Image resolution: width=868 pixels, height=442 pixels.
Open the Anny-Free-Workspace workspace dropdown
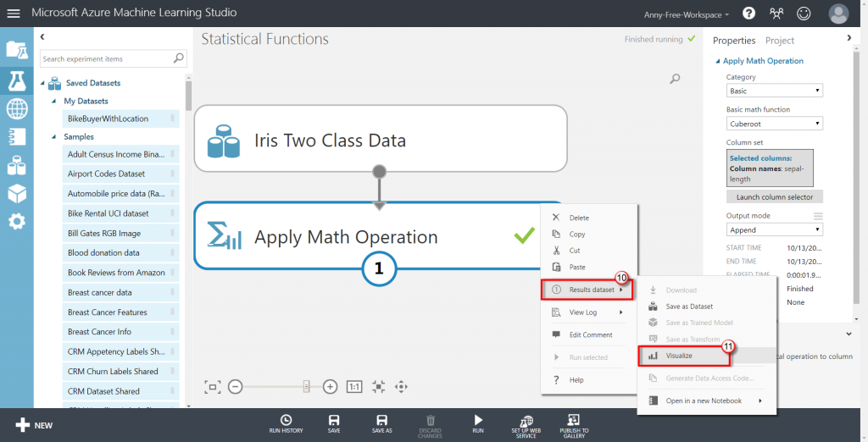(687, 15)
